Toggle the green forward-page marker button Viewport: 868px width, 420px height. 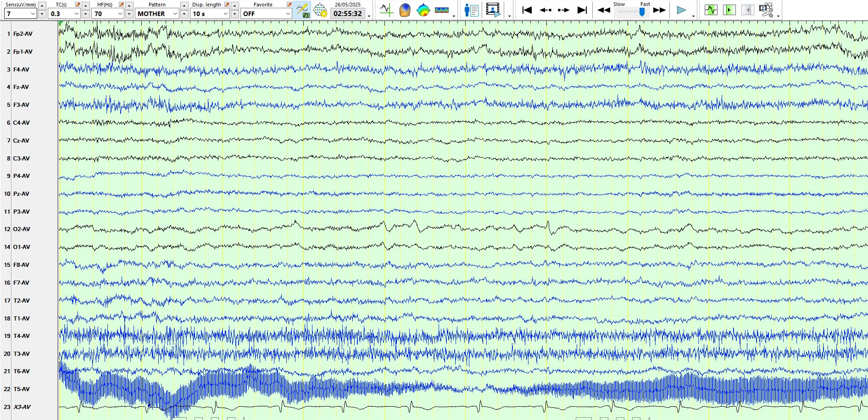[x=729, y=10]
